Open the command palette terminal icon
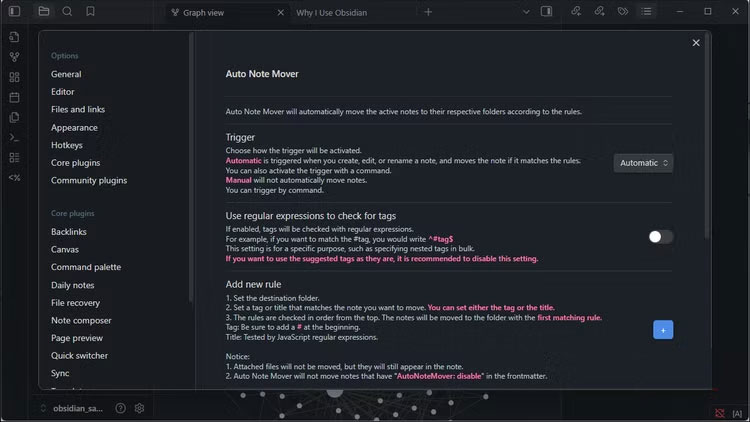Screen dimensions: 750x422 (x=14, y=137)
